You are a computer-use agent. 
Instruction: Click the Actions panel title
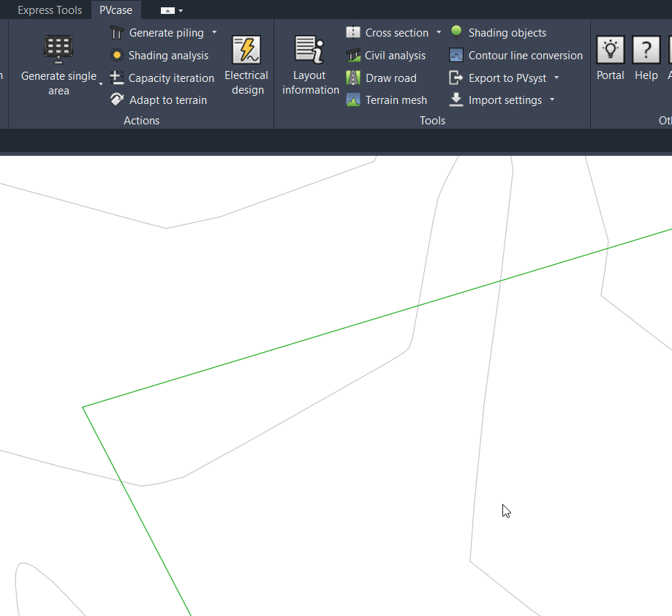(141, 121)
